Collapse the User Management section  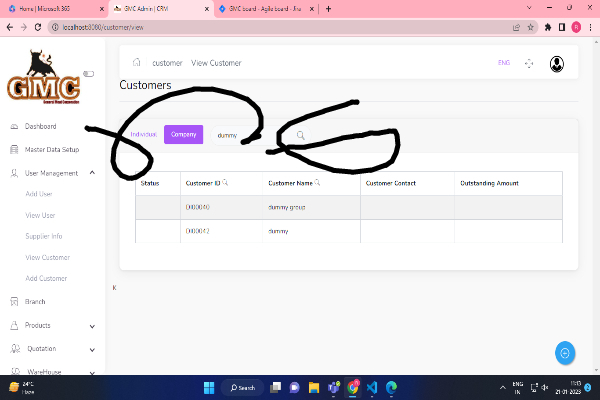tap(92, 173)
